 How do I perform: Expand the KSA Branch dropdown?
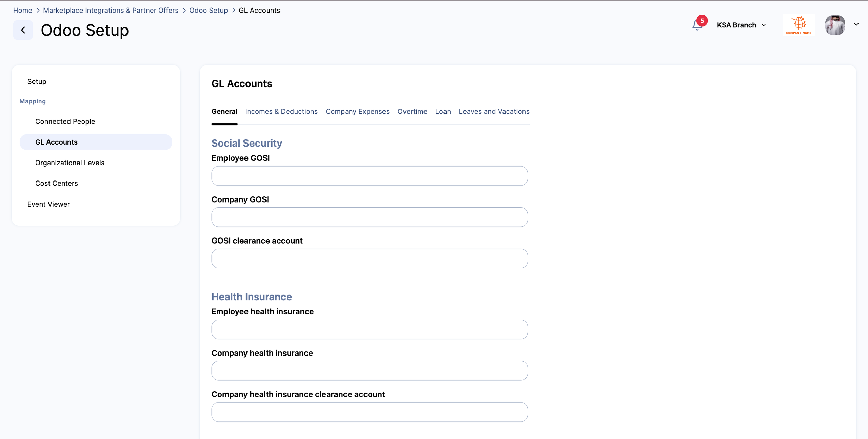741,25
